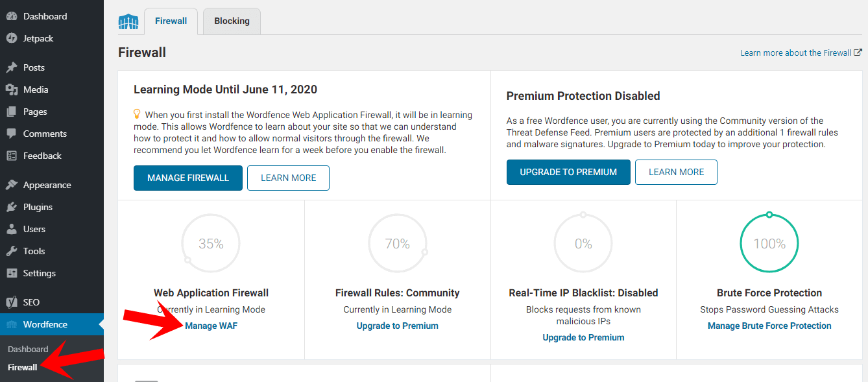Select the Firewall tab
868x382 pixels.
pyautogui.click(x=171, y=21)
